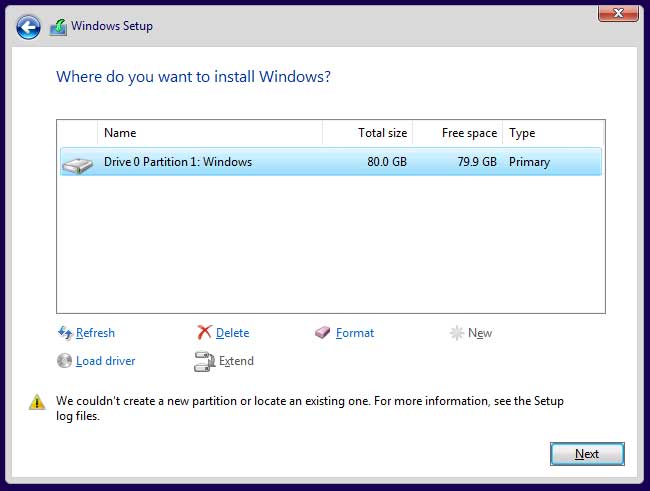
Task: Choose the Format link
Action: (355, 333)
